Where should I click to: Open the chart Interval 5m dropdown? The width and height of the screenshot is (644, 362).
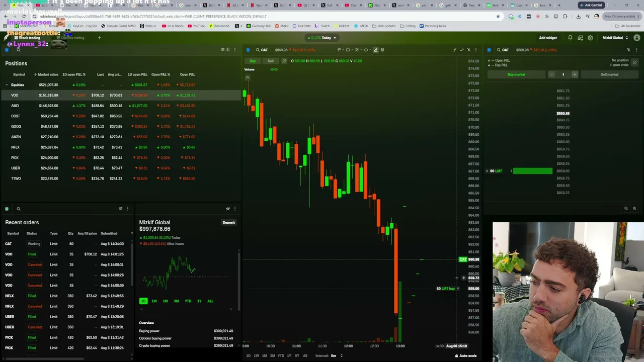pos(336,355)
